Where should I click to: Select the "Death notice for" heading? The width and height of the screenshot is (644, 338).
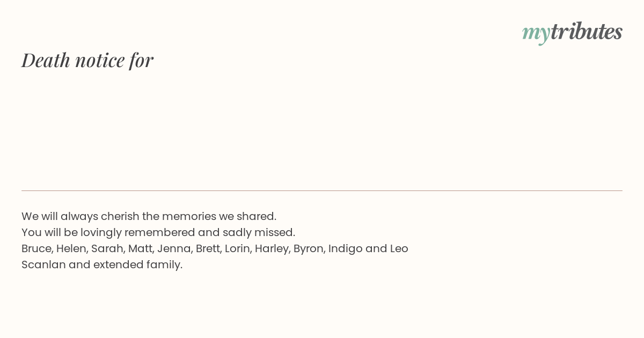click(x=87, y=60)
